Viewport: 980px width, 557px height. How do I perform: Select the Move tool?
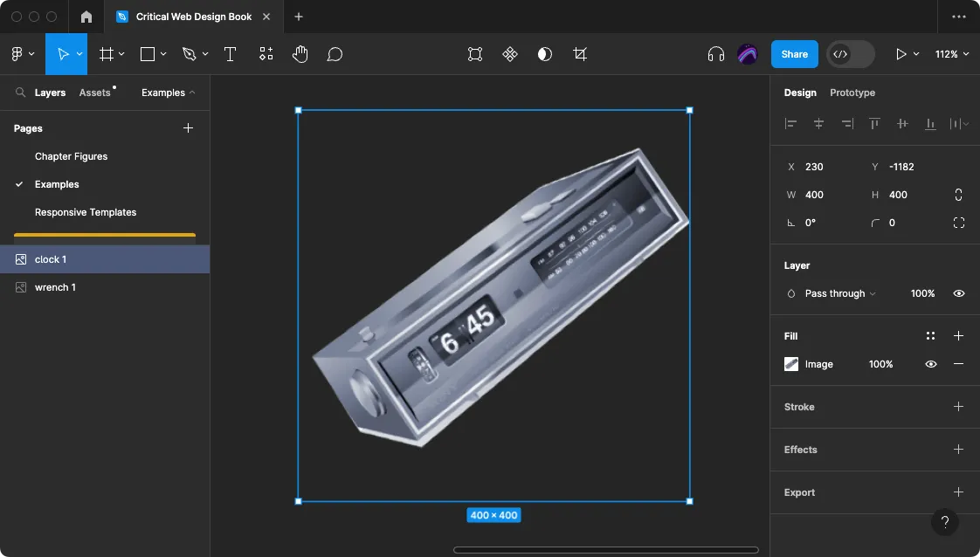[63, 54]
